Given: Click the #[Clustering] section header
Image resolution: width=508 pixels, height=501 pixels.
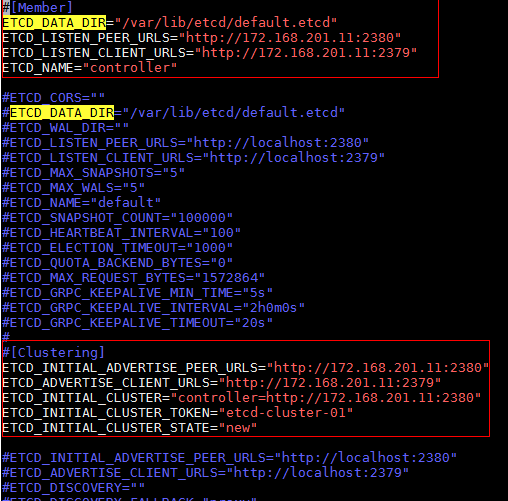Looking at the screenshot, I should point(53,353).
